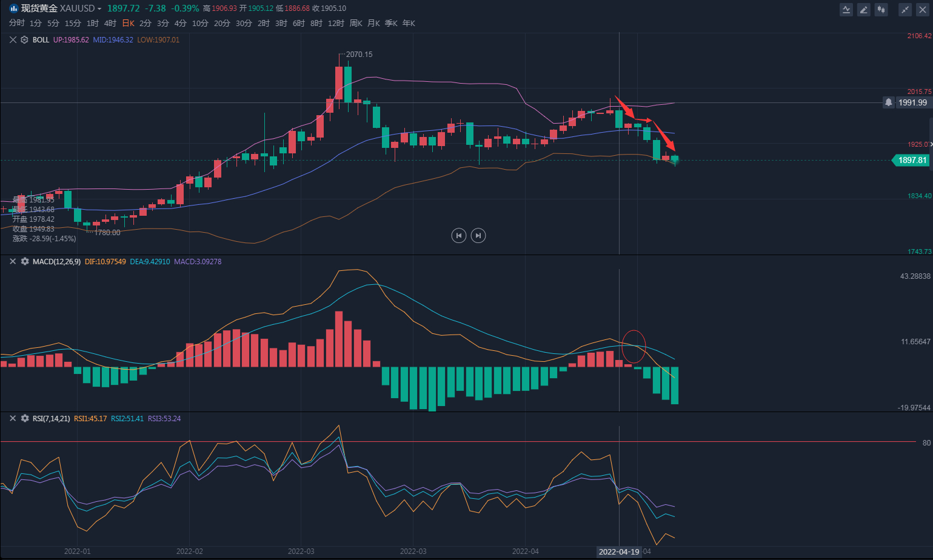Choose the 1时 timeframe
The width and height of the screenshot is (933, 560).
click(93, 23)
